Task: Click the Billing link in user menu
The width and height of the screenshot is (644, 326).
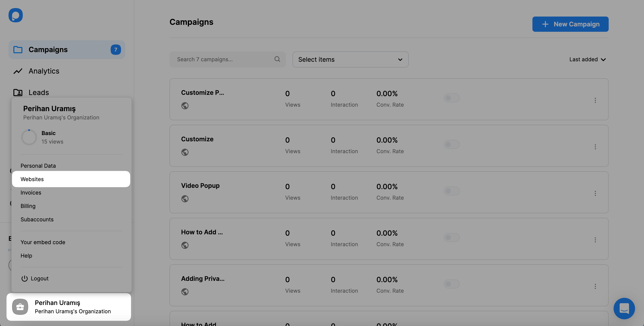Action: 28,206
